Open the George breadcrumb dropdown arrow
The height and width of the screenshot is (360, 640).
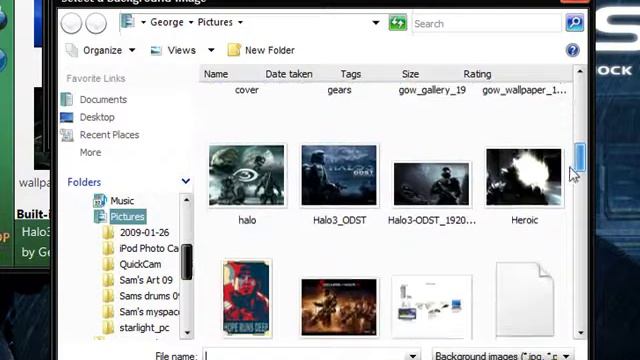191,22
